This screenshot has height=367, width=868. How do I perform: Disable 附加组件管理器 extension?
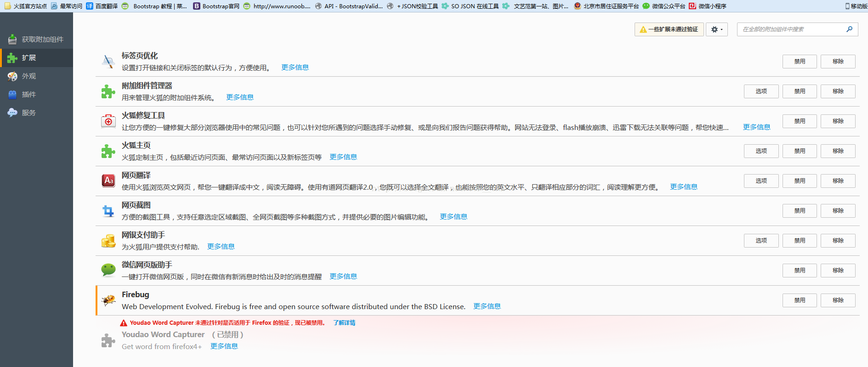coord(800,91)
